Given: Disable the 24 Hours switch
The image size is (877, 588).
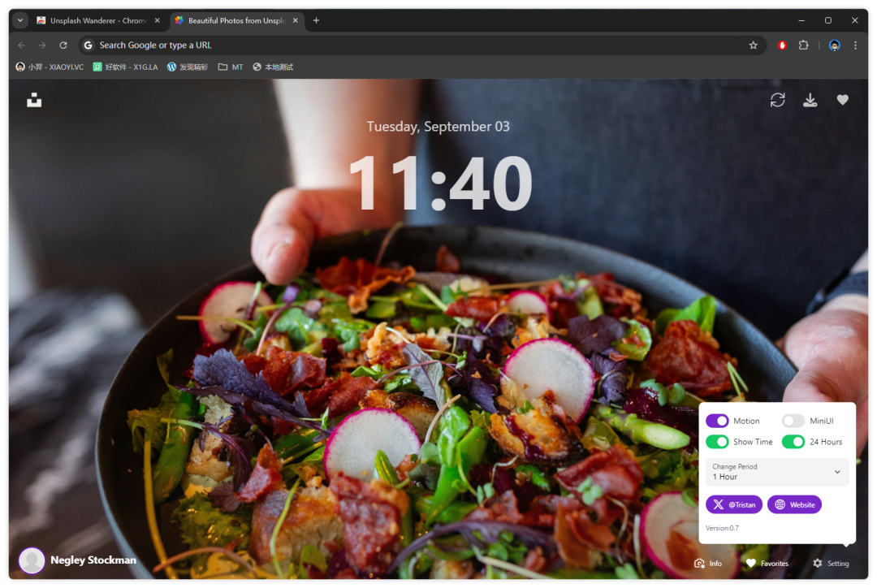Looking at the screenshot, I should [793, 442].
